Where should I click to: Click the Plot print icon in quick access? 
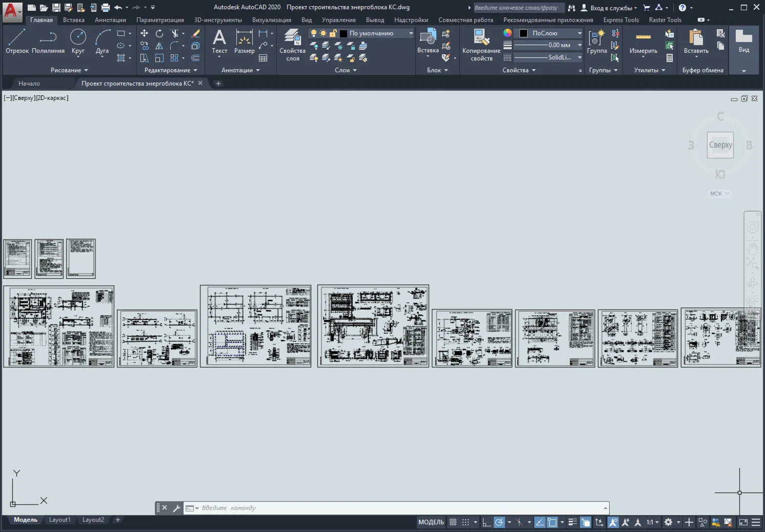pos(106,7)
